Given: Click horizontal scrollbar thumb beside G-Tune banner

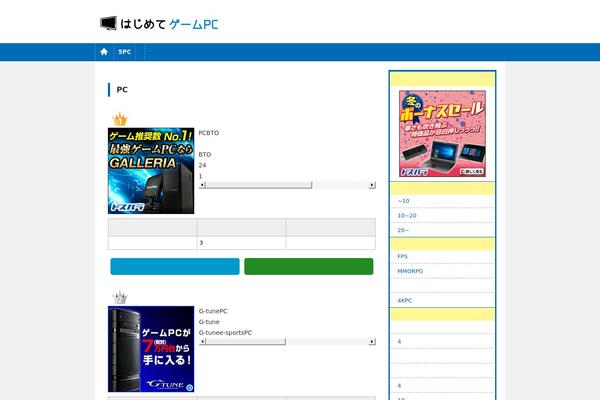Looking at the screenshot, I should coord(246,341).
